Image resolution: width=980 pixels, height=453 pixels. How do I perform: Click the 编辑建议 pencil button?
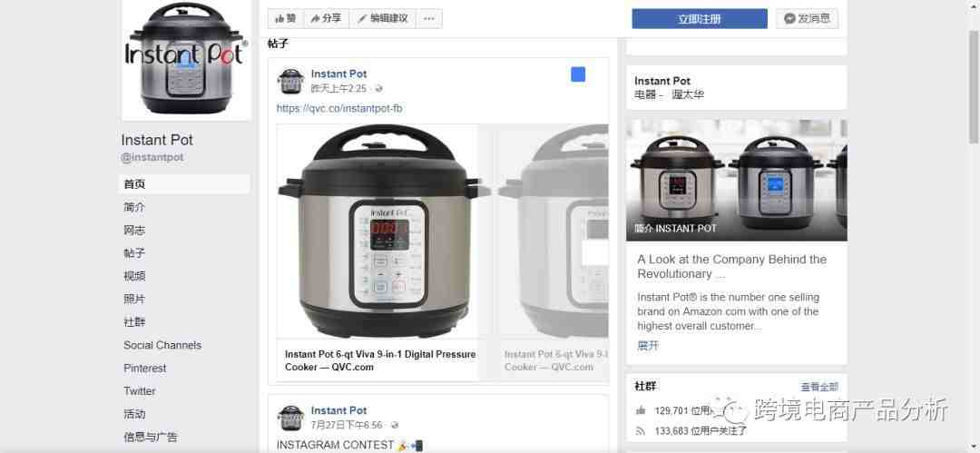[x=383, y=19]
